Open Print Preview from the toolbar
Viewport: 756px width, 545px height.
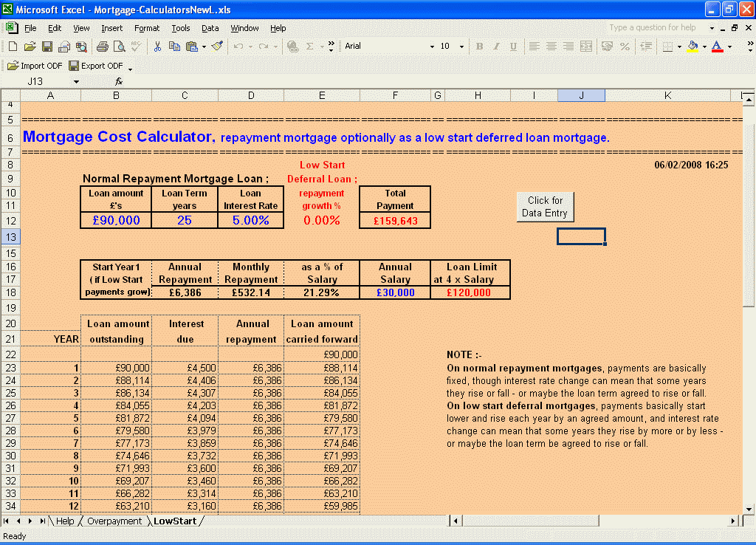point(119,47)
